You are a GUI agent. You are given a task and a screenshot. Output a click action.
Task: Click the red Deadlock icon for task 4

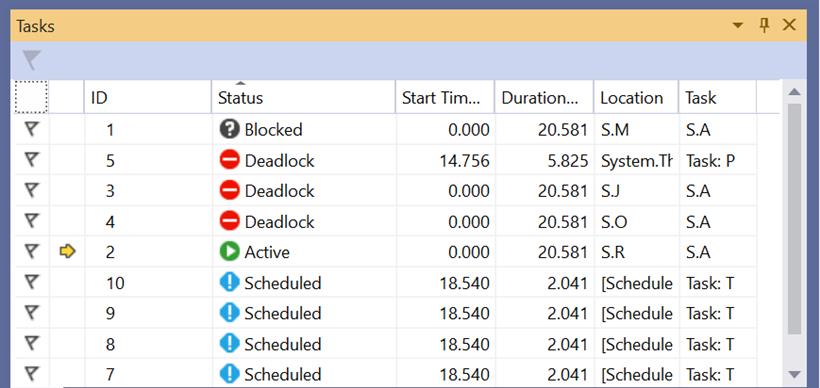point(230,221)
